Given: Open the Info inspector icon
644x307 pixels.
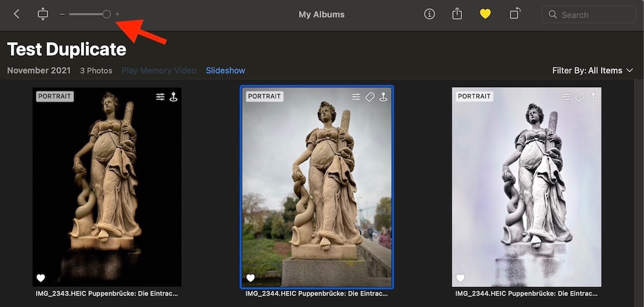Looking at the screenshot, I should click(x=429, y=14).
